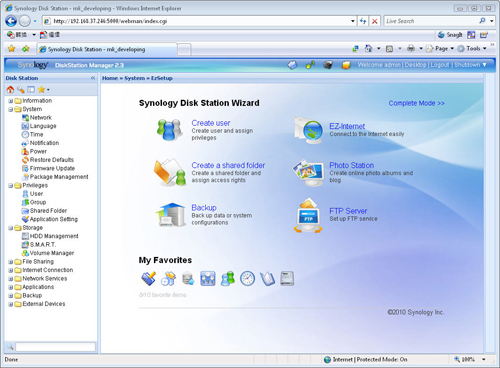Open the users favorite icon in My Favorites
This screenshot has height=368, width=500.
[x=228, y=279]
